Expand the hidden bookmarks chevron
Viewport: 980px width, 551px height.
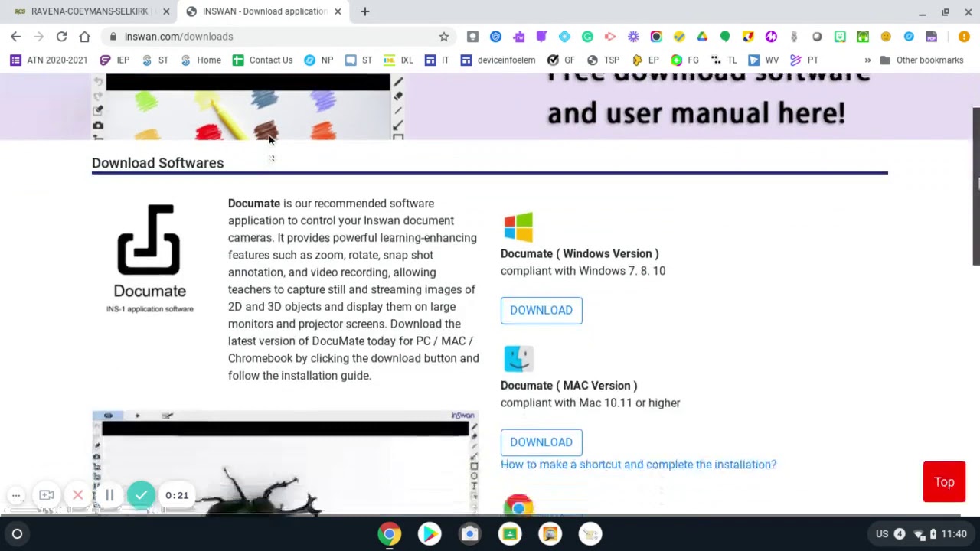(x=867, y=60)
